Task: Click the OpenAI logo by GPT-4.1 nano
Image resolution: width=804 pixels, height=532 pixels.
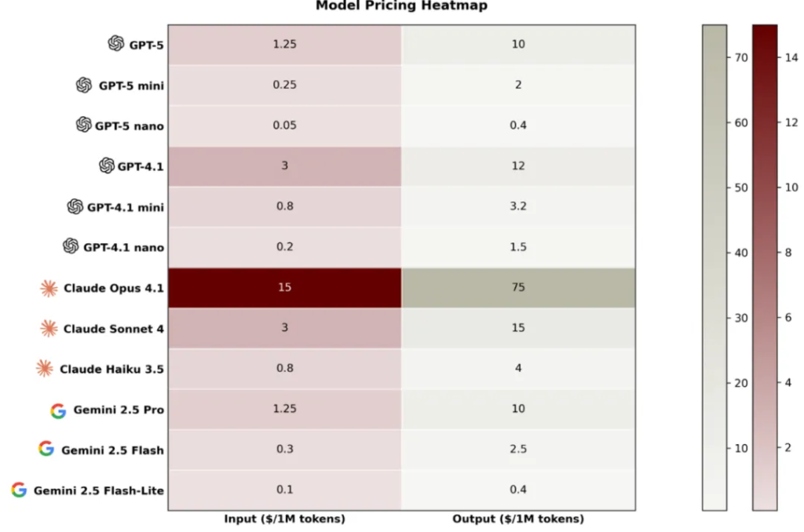Action: point(71,246)
